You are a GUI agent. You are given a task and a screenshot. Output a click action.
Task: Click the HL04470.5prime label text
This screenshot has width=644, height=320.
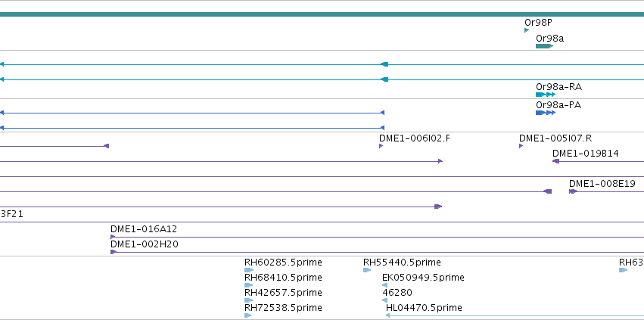coord(424,308)
